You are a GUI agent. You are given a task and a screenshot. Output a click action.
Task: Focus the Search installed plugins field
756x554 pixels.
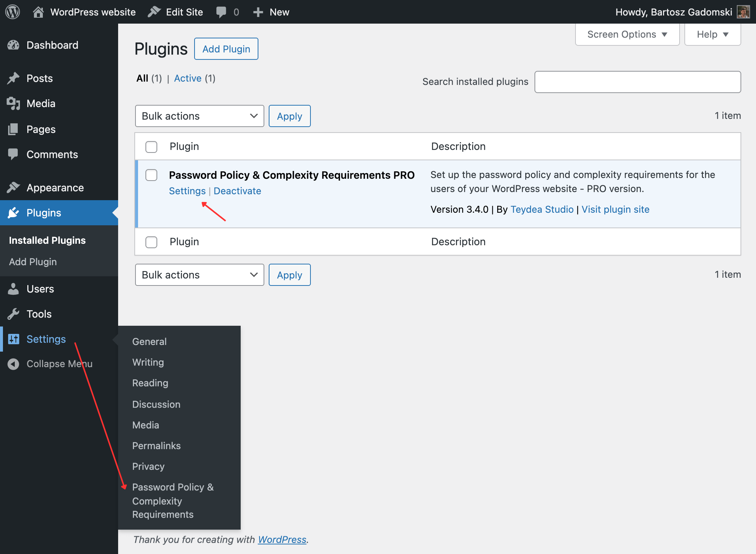point(638,82)
